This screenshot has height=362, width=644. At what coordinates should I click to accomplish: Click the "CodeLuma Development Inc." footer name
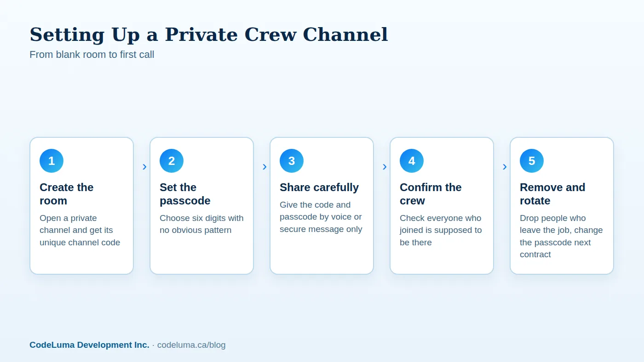point(89,345)
